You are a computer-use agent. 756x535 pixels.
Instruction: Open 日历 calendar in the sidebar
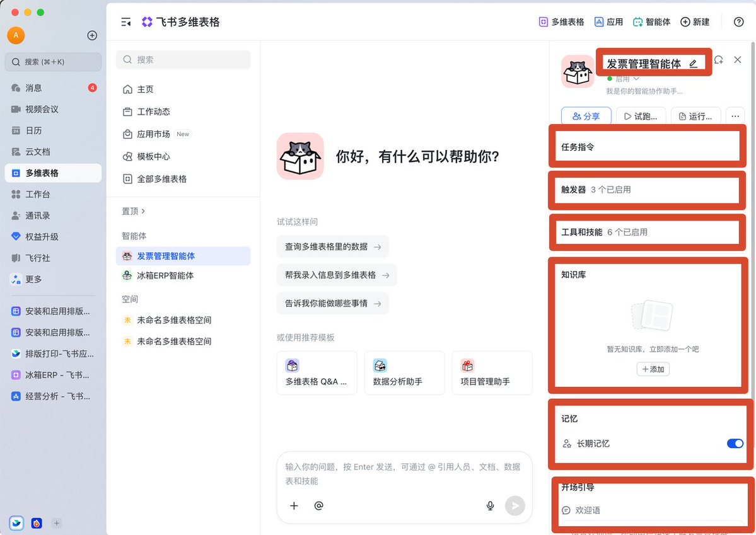point(53,130)
